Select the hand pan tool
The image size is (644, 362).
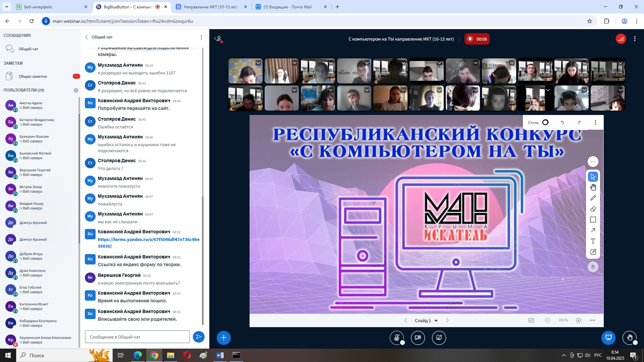point(593,187)
